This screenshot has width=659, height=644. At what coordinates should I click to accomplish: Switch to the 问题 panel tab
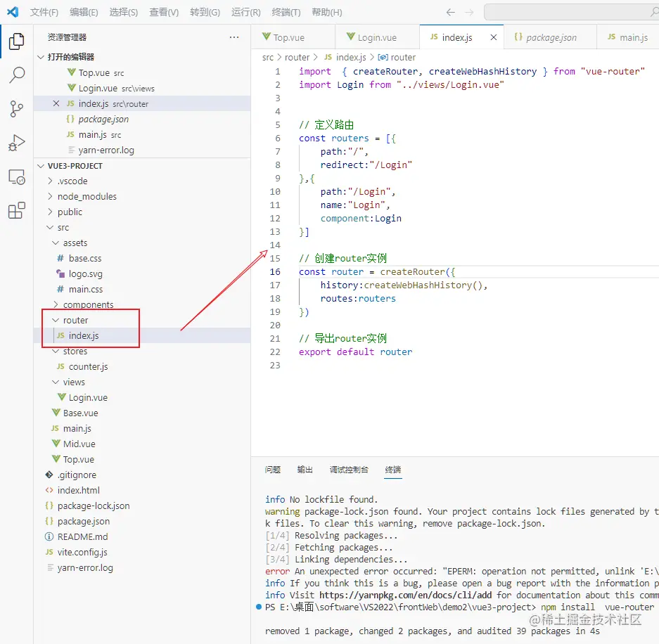click(x=273, y=470)
